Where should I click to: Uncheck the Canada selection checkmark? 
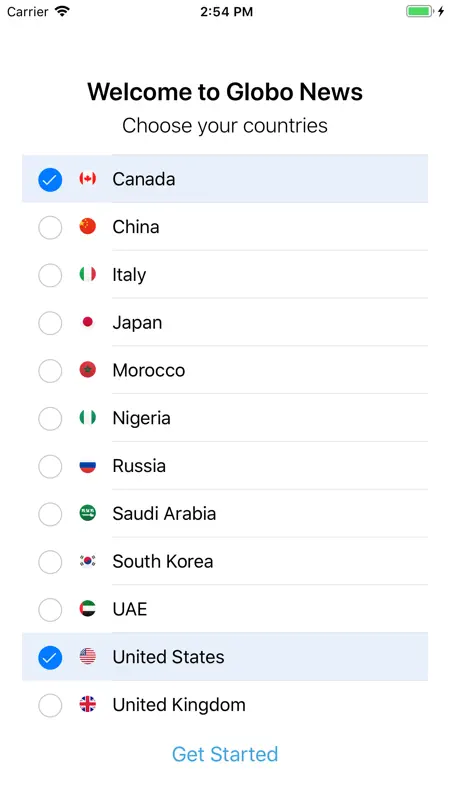50,180
